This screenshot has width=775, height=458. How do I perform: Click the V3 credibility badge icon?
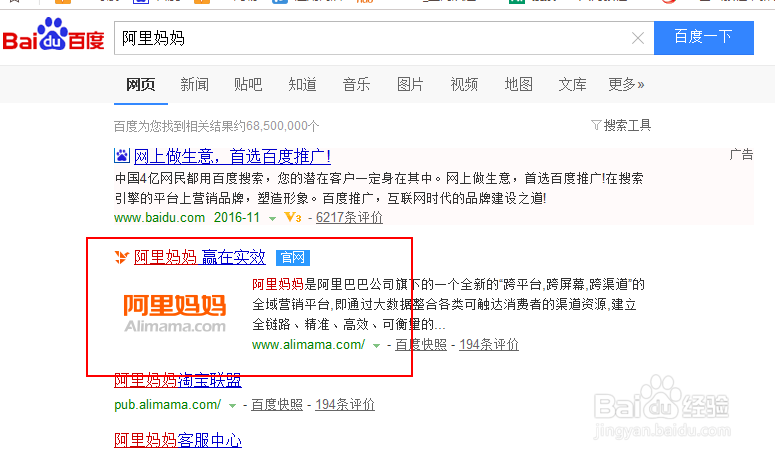tap(293, 217)
